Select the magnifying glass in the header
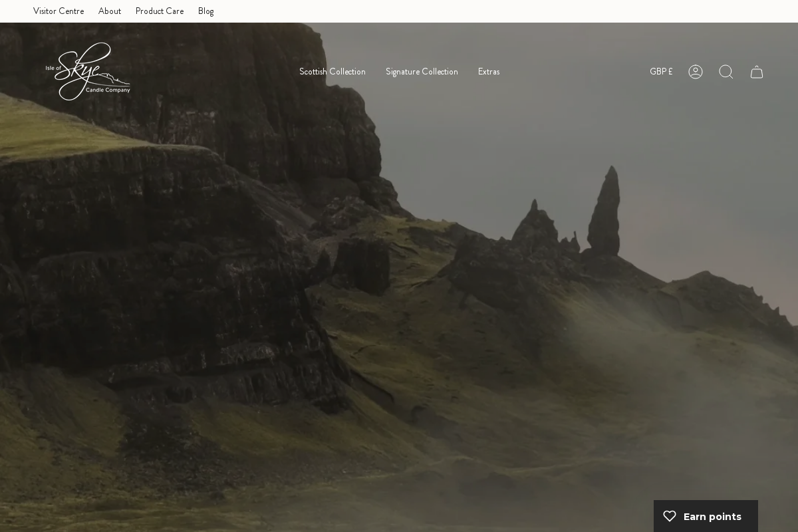 tap(726, 72)
